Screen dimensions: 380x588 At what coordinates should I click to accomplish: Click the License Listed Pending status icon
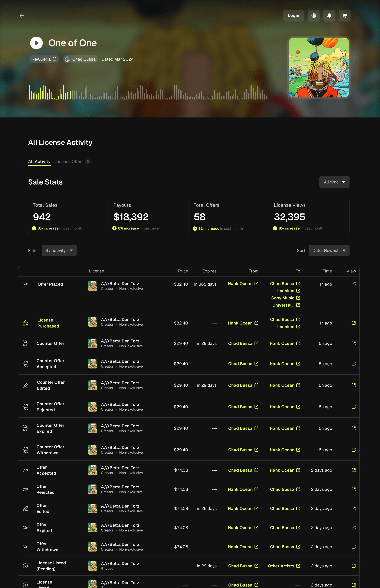[25, 566]
